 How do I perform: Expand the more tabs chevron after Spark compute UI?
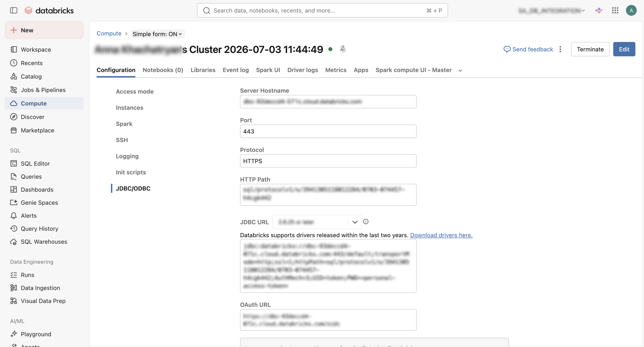pyautogui.click(x=460, y=71)
